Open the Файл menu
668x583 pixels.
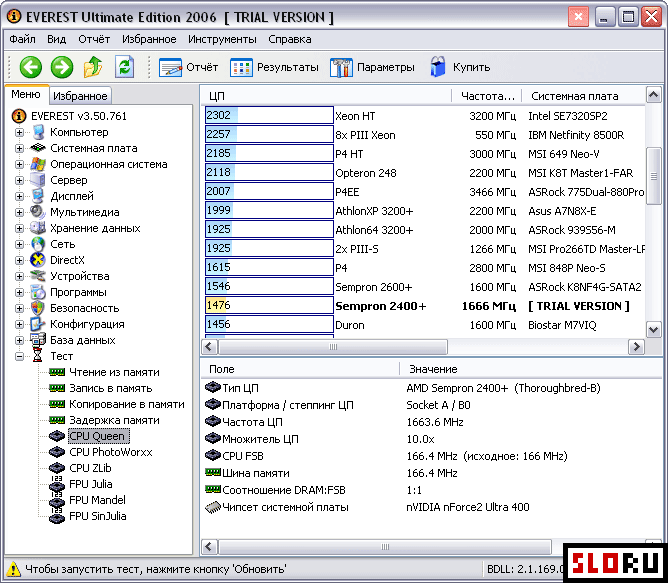pos(23,39)
